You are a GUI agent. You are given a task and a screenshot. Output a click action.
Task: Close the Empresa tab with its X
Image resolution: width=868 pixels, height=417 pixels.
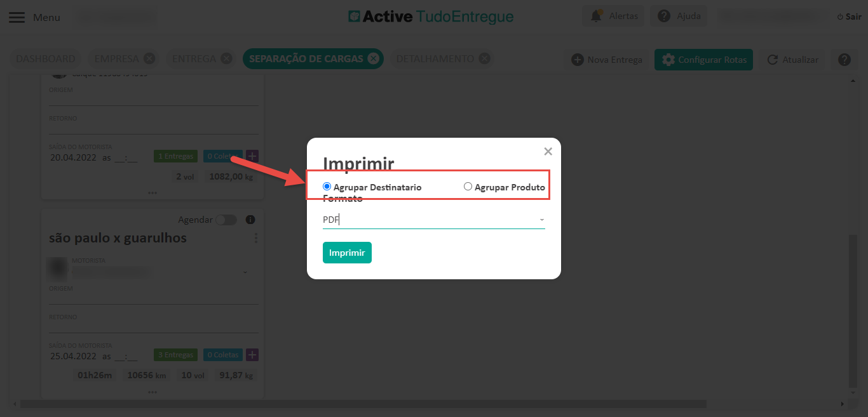tap(149, 59)
